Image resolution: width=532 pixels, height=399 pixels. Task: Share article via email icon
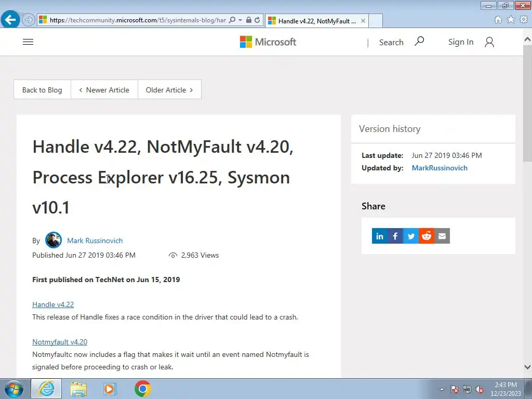coord(442,236)
